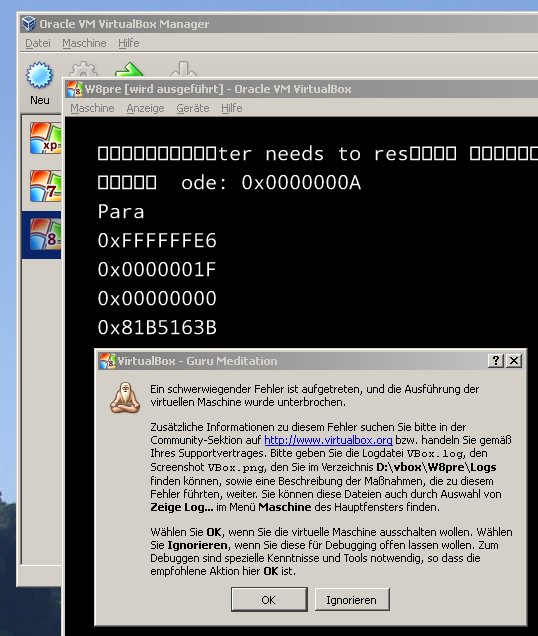Open Hilfe menu in W8pre window

tap(232, 108)
